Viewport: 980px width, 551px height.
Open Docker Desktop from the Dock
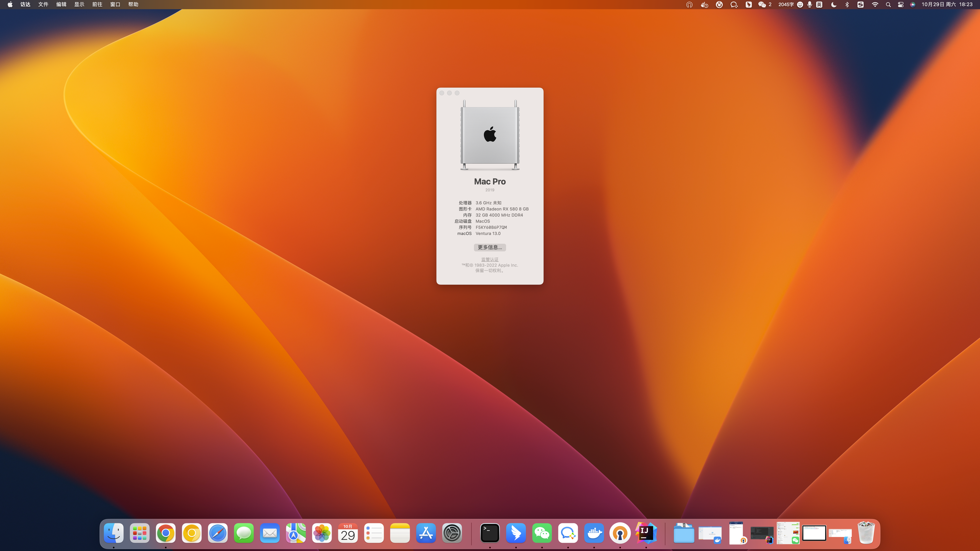point(594,533)
